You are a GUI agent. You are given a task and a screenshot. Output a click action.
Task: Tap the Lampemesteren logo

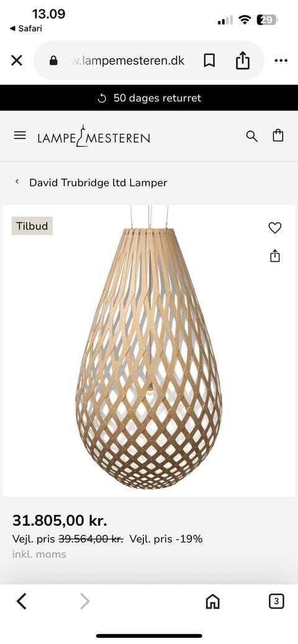pos(94,136)
